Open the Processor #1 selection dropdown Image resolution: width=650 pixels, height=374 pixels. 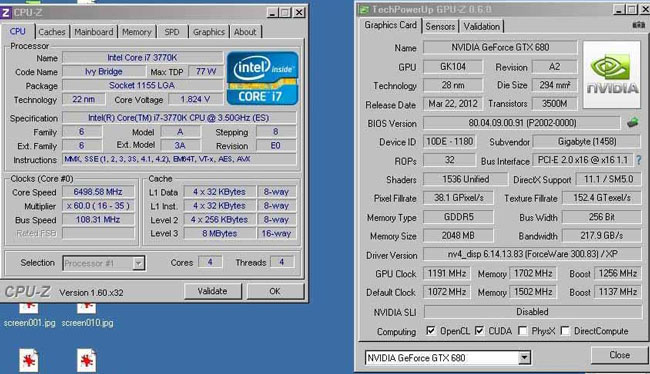pos(138,263)
